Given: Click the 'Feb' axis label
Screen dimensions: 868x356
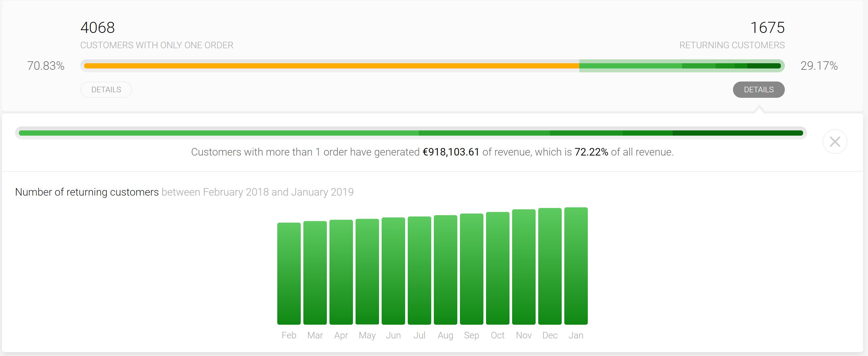Looking at the screenshot, I should point(289,335).
